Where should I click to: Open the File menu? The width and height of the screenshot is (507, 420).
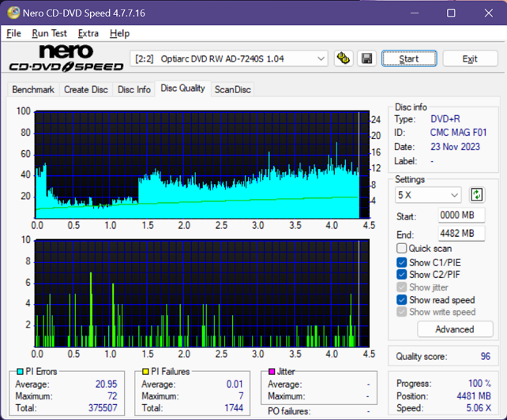(x=13, y=33)
